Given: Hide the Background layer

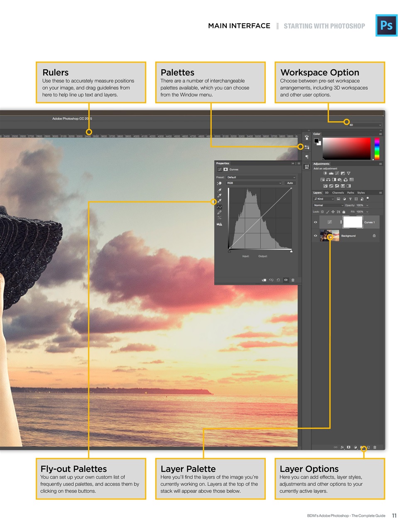Looking at the screenshot, I should click(315, 236).
